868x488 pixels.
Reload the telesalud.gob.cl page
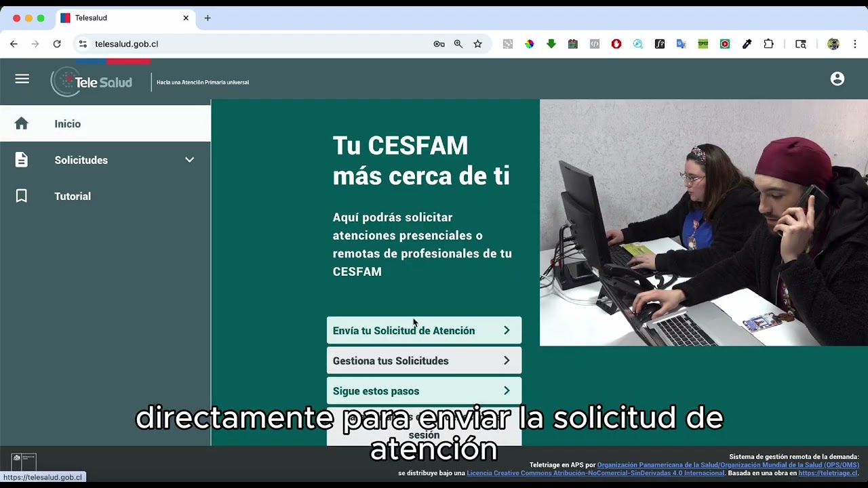point(57,44)
